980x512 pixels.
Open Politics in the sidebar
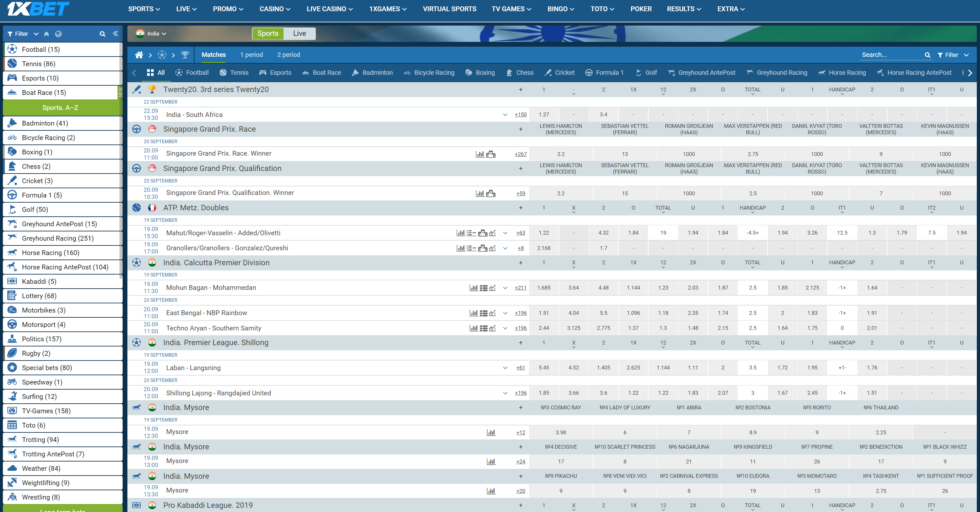click(x=63, y=339)
